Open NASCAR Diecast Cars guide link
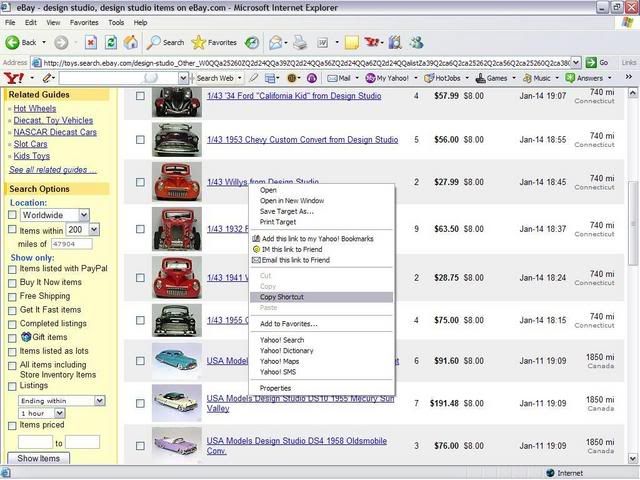 55,132
